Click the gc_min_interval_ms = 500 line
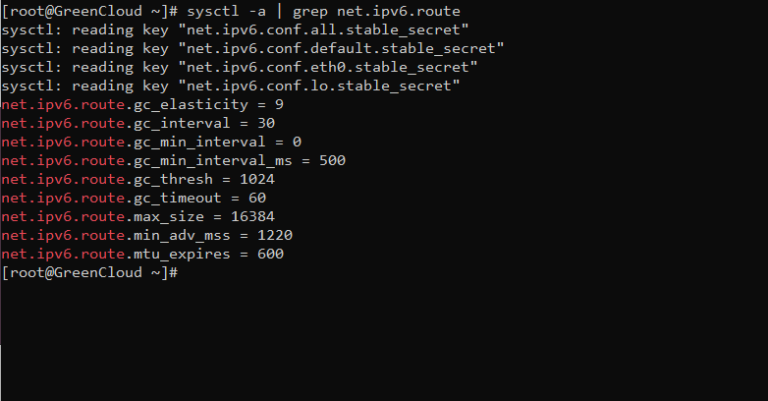Image resolution: width=768 pixels, height=401 pixels. pyautogui.click(x=173, y=161)
